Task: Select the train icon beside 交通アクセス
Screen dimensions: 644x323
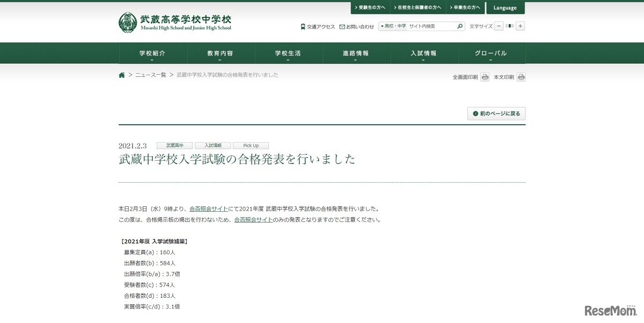Action: (x=303, y=26)
